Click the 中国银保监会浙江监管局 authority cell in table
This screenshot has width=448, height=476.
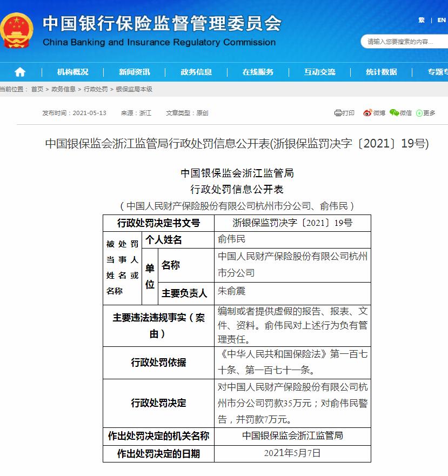click(292, 437)
